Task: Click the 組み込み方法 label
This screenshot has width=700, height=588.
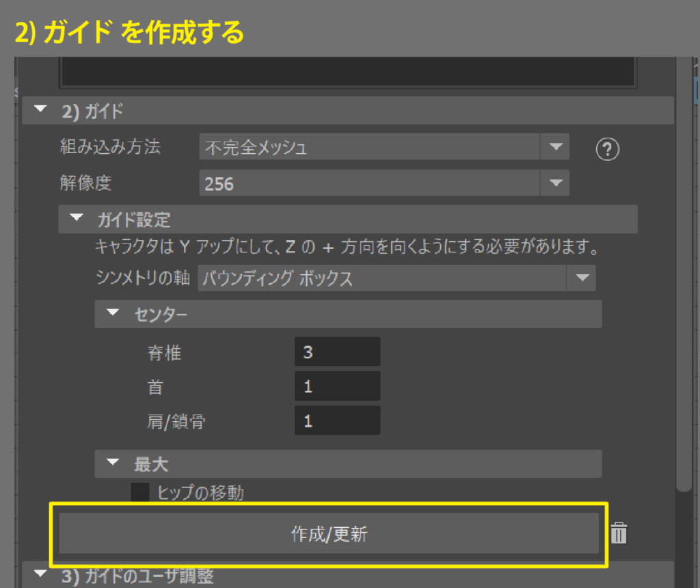Action: pos(111,146)
